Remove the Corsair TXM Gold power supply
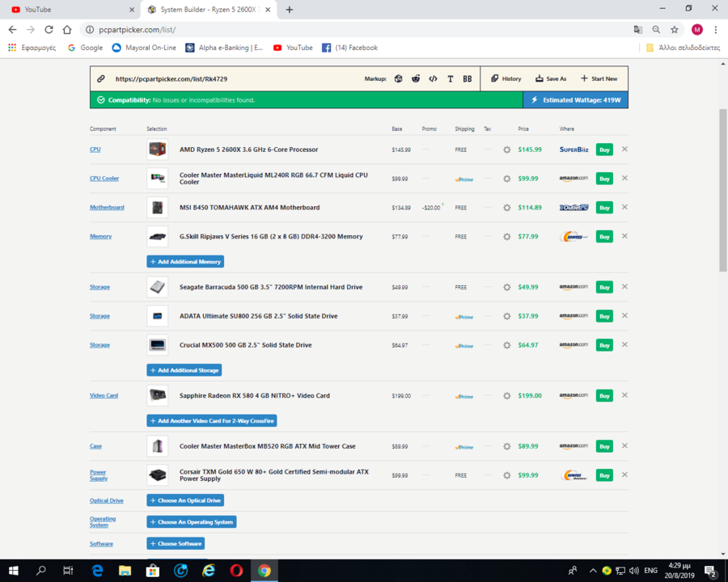Screen dimensions: 728x582 pyautogui.click(x=624, y=474)
